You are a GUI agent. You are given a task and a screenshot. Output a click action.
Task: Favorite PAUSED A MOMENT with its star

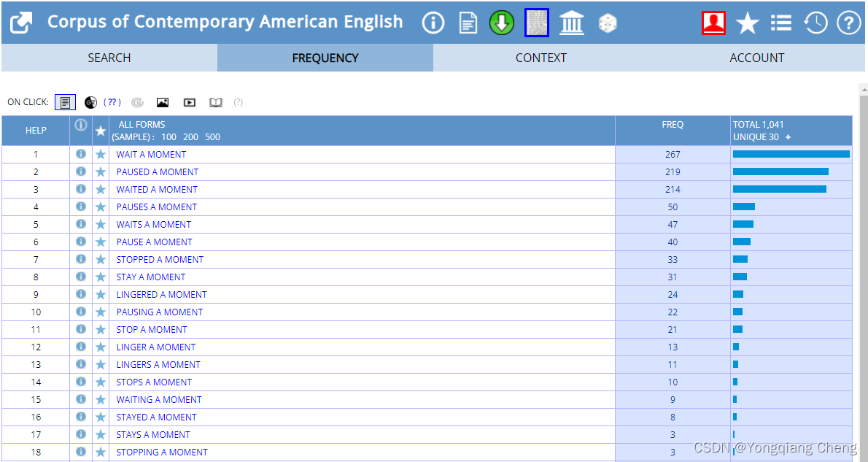(x=100, y=172)
